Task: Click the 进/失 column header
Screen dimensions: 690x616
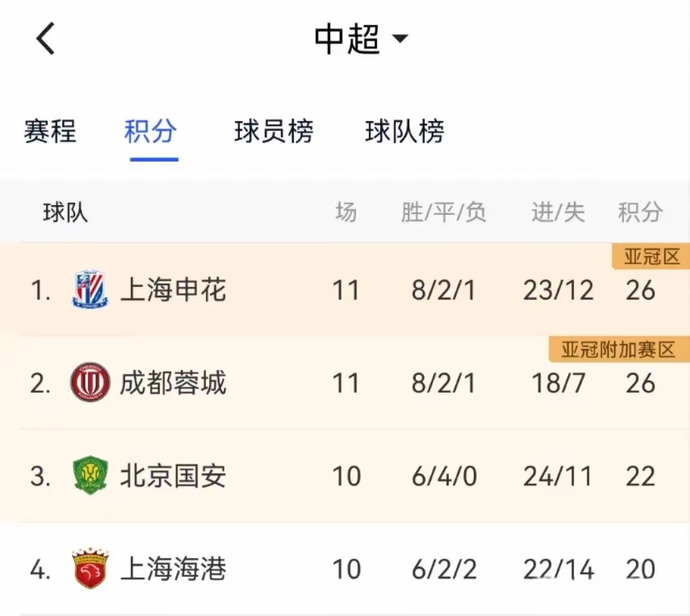Action: pyautogui.click(x=558, y=212)
